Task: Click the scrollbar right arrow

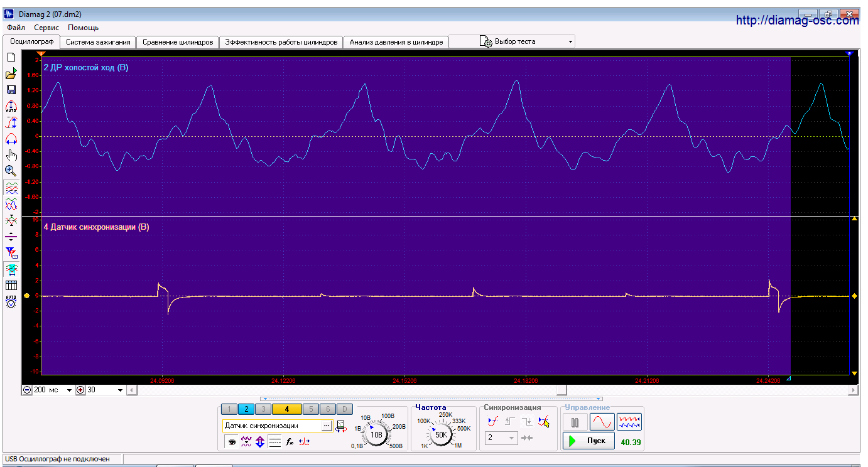Action: (x=853, y=390)
